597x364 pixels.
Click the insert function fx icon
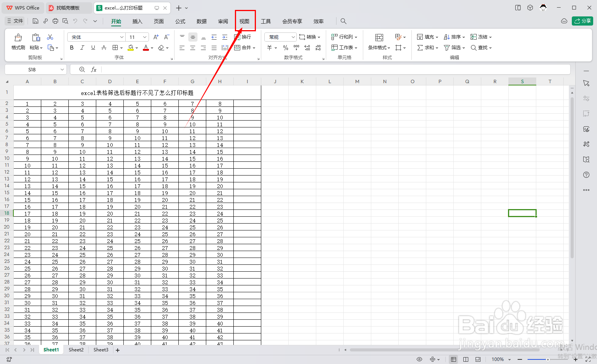94,69
